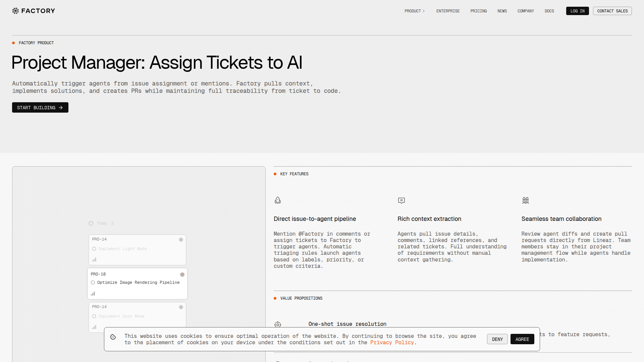Open the DOCS navigation item

click(549, 11)
